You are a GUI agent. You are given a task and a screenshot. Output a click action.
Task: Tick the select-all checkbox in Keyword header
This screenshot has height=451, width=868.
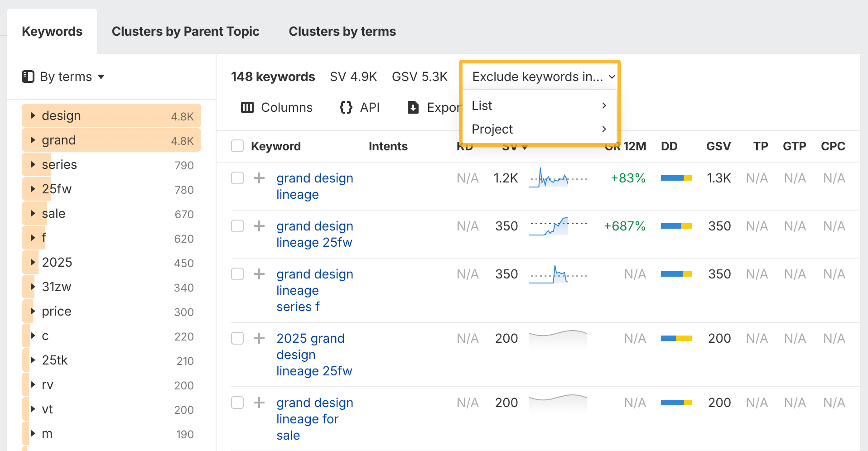[237, 146]
